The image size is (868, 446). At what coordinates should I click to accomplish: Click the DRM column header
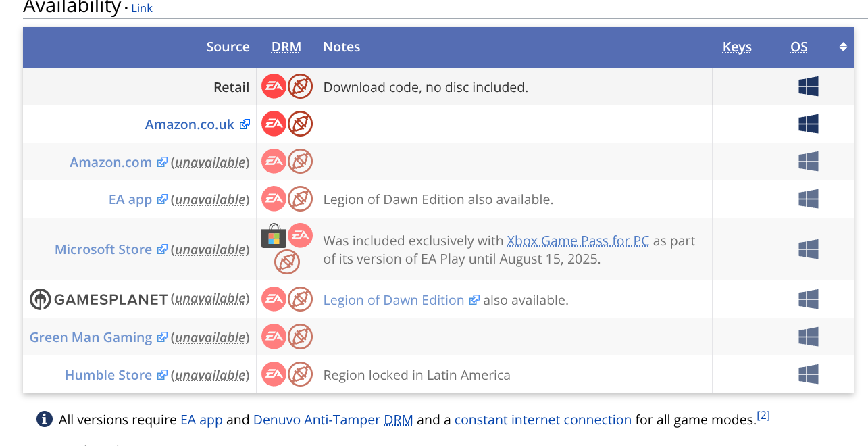(286, 47)
